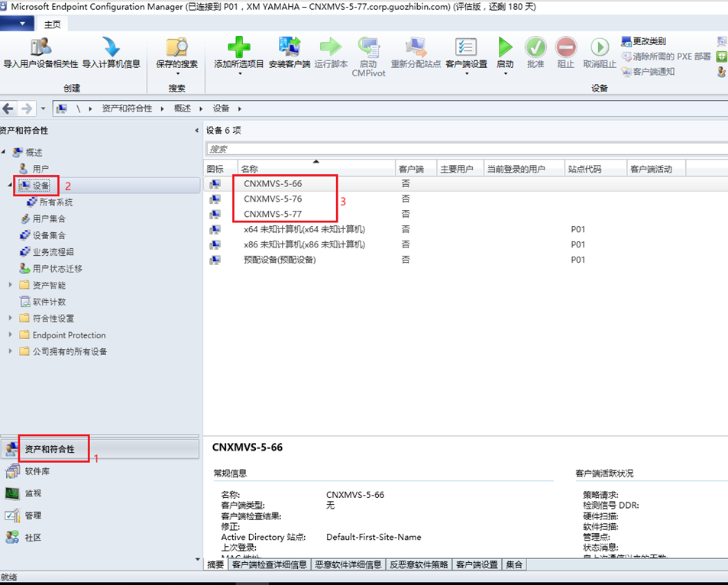728x585 pixels.
Task: Select Users (用户) in the tree
Action: [x=40, y=169]
